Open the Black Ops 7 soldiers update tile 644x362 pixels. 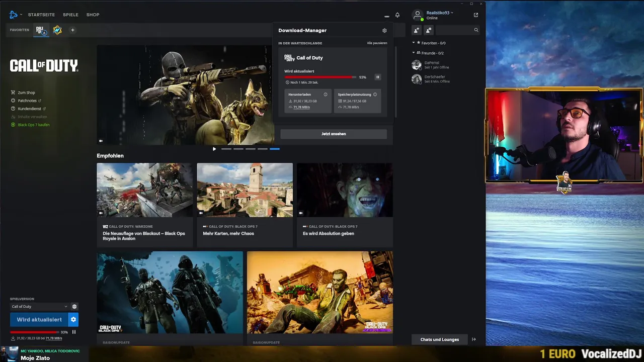(x=170, y=293)
